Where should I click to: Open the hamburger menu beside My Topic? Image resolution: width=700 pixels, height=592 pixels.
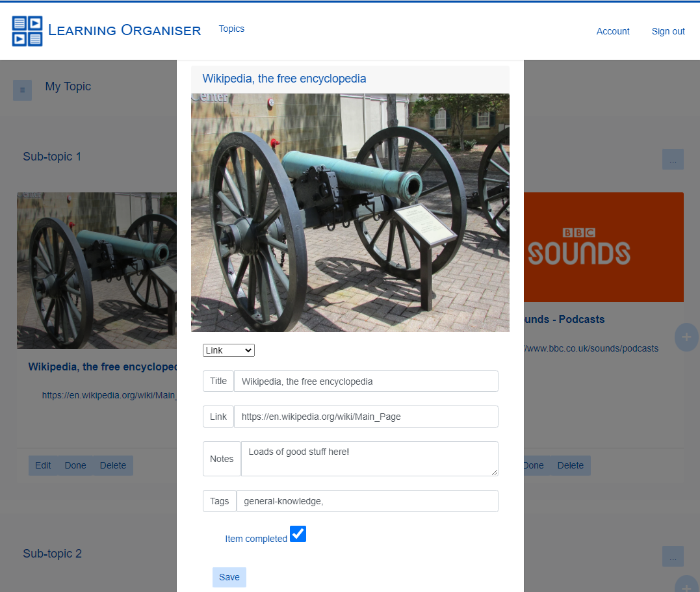(x=22, y=90)
